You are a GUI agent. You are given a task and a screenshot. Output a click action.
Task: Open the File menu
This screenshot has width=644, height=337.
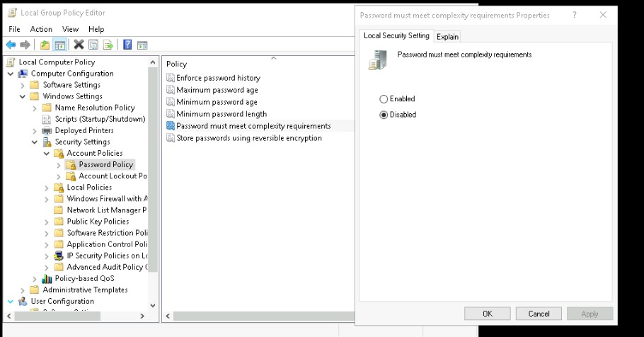(14, 29)
